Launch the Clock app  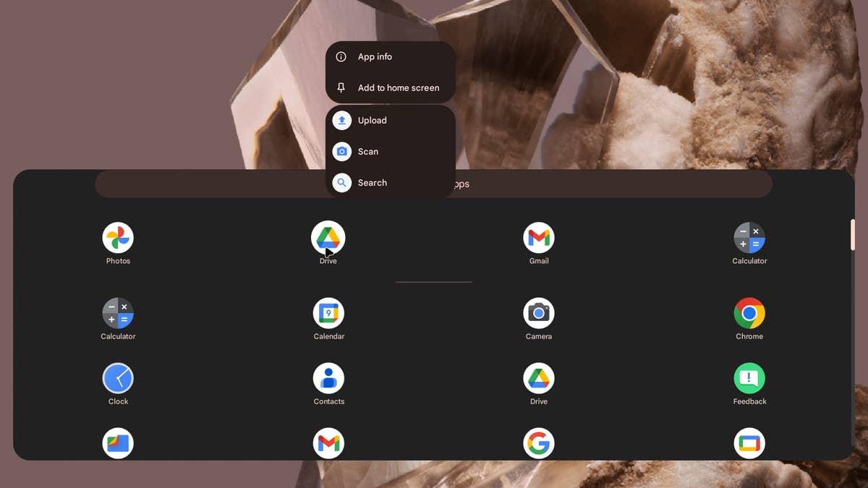click(x=118, y=379)
